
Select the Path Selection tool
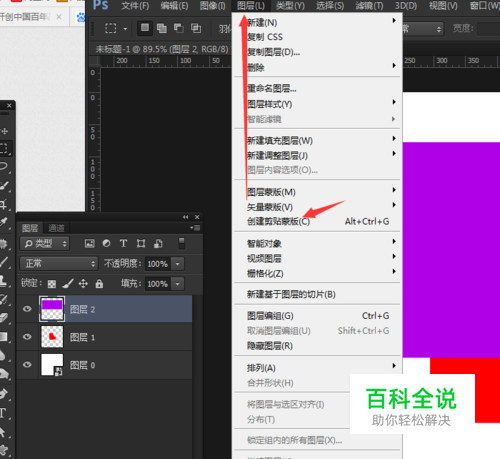tap(3, 432)
